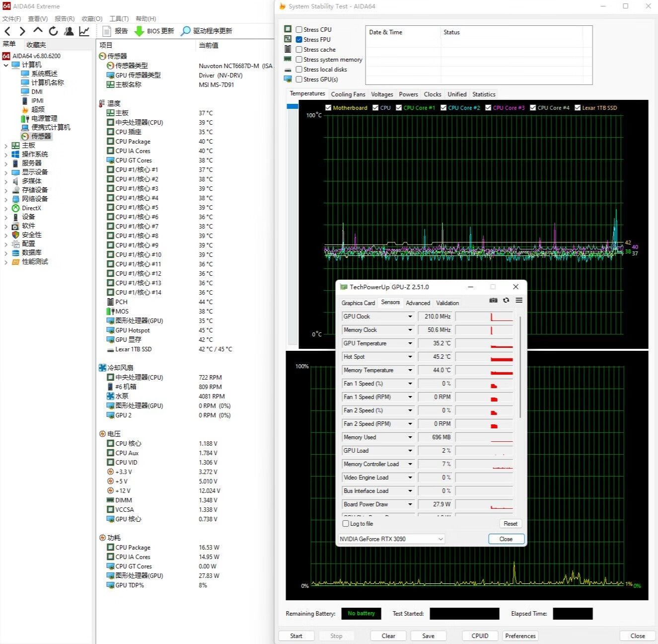
Task: Click the graph chart icon in toolbar
Action: pos(84,31)
